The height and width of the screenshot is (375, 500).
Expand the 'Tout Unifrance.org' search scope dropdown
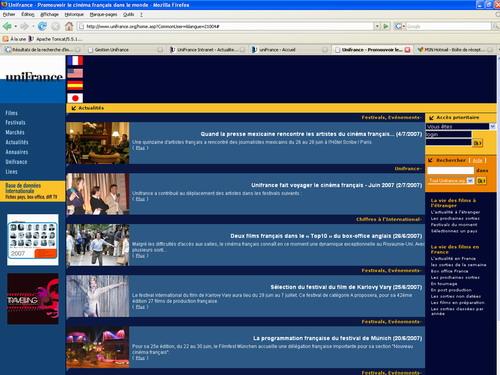point(470,181)
